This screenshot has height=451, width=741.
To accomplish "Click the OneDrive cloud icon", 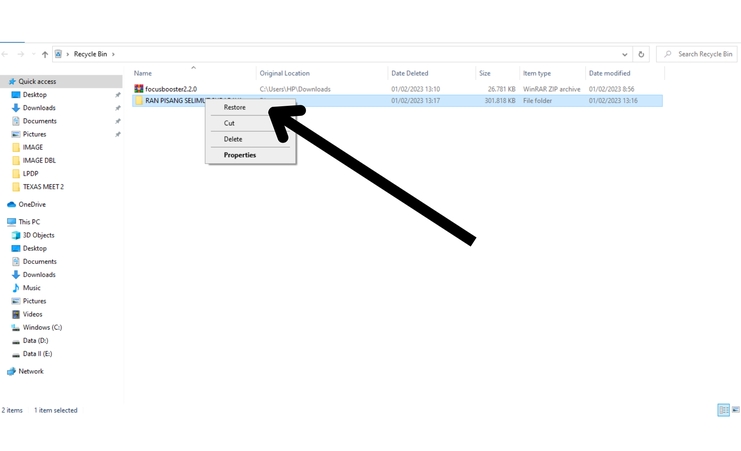I will pos(11,204).
